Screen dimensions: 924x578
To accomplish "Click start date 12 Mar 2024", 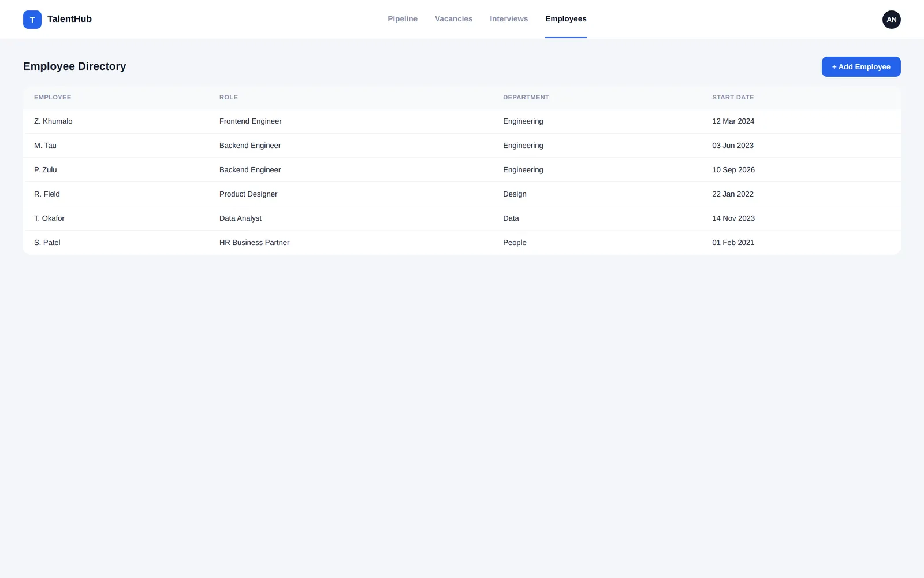I will coord(733,121).
